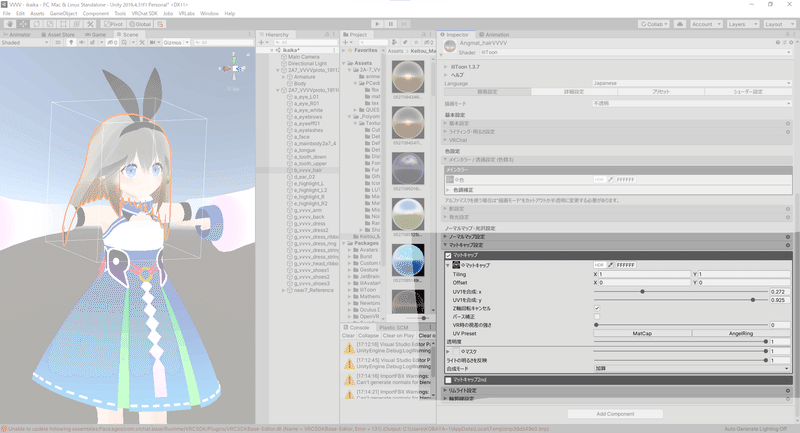Select the Transform tool in the toolbar

pos(77,24)
